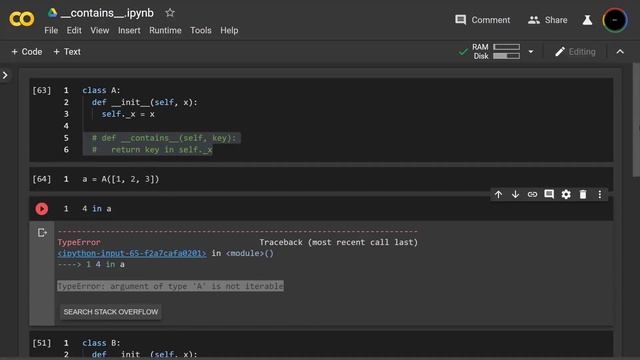The height and width of the screenshot is (360, 640).
Task: Open the account avatar menu
Action: point(614,20)
